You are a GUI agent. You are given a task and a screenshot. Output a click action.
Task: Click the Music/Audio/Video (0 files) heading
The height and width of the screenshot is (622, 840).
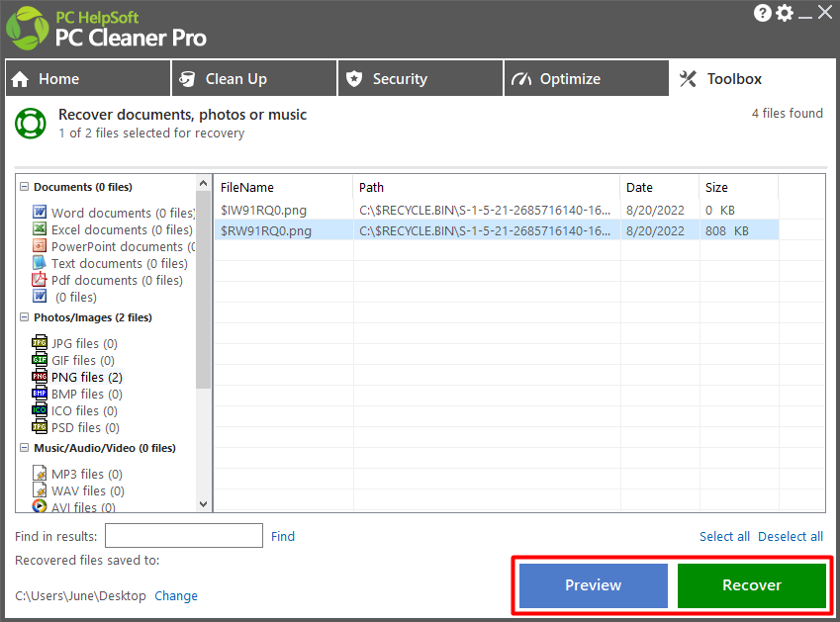pos(105,448)
